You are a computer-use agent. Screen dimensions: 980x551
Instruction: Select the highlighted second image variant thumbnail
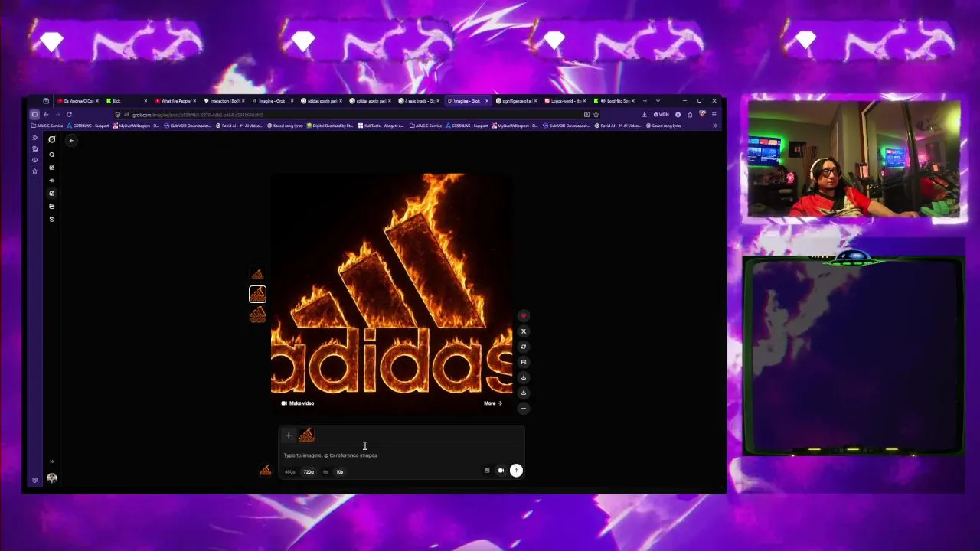pos(257,294)
